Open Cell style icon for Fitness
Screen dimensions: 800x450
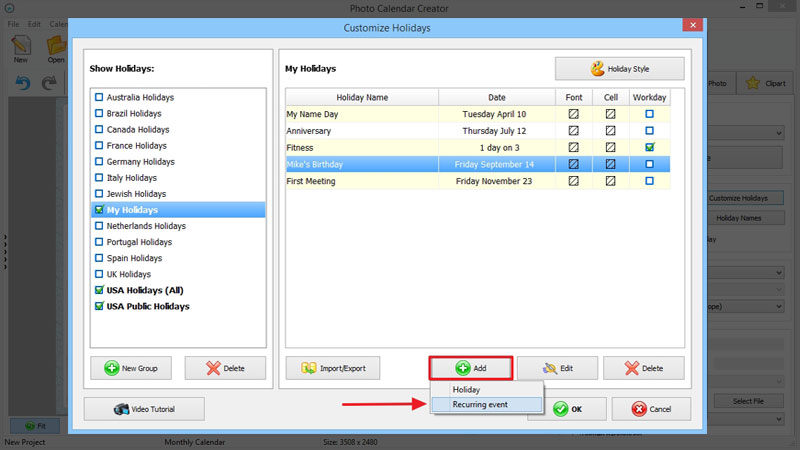coord(610,147)
